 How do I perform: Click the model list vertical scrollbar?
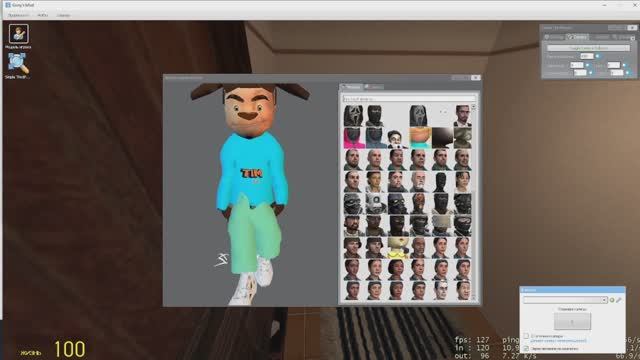[474, 202]
